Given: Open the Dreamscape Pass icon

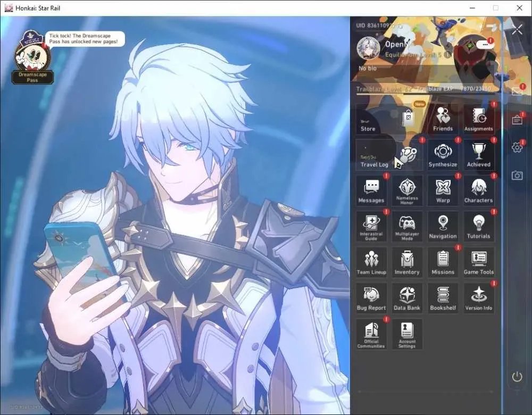Looking at the screenshot, I should tap(32, 57).
